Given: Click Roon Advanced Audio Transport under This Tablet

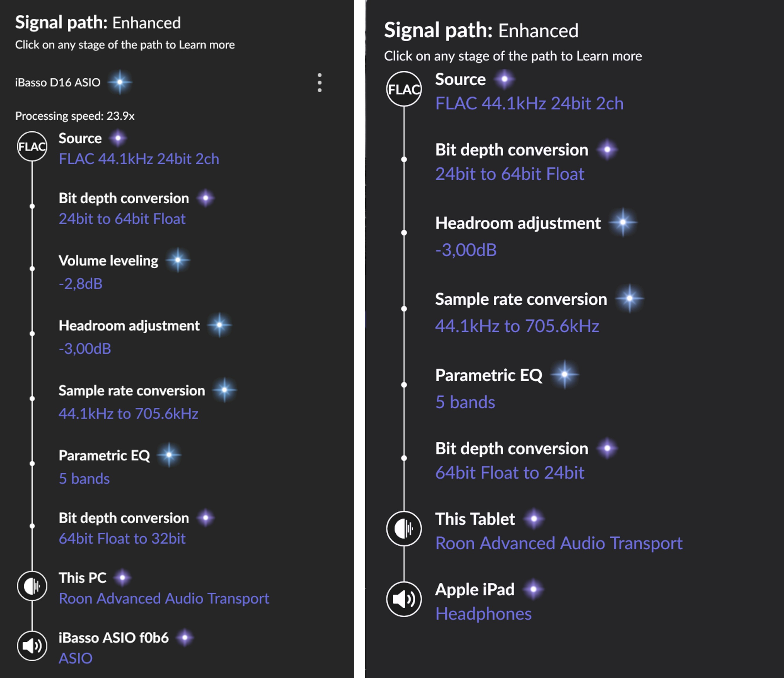Looking at the screenshot, I should point(559,543).
